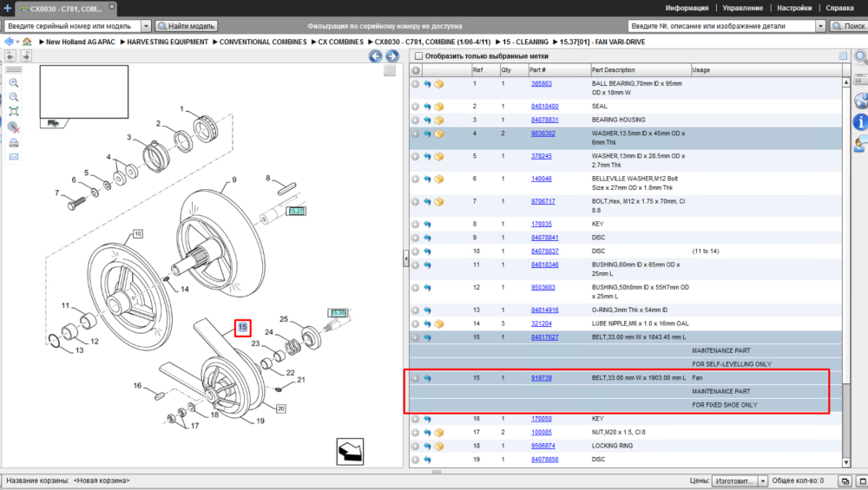
Task: Click Поиск search button
Action: [849, 26]
